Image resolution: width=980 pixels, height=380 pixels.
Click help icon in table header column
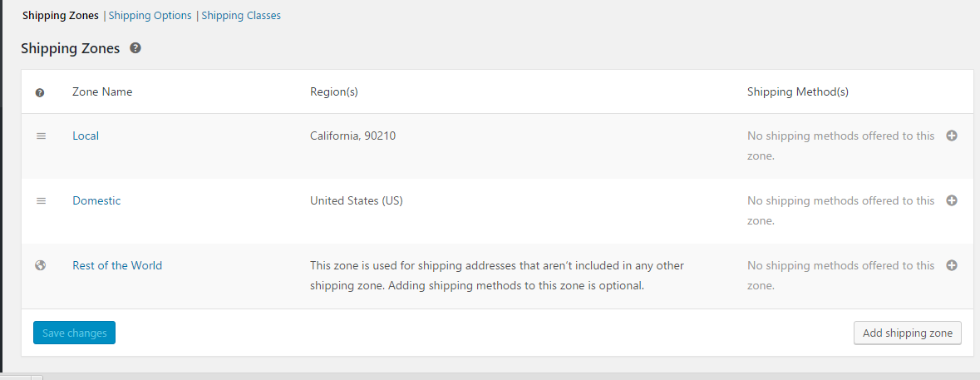click(x=40, y=92)
